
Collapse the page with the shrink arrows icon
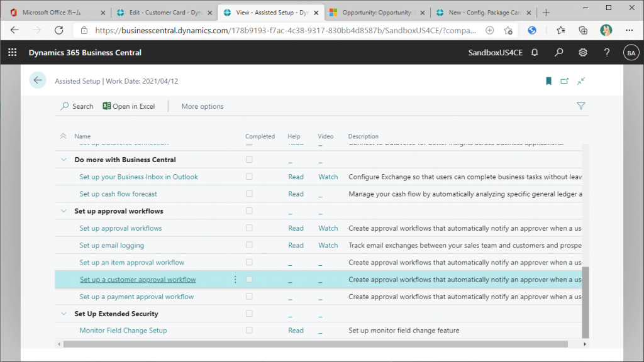click(x=580, y=81)
